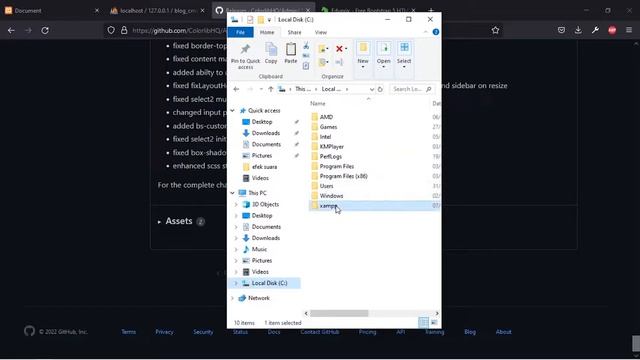Switch to the View ribbon tab
The image size is (640, 360).
(321, 32)
